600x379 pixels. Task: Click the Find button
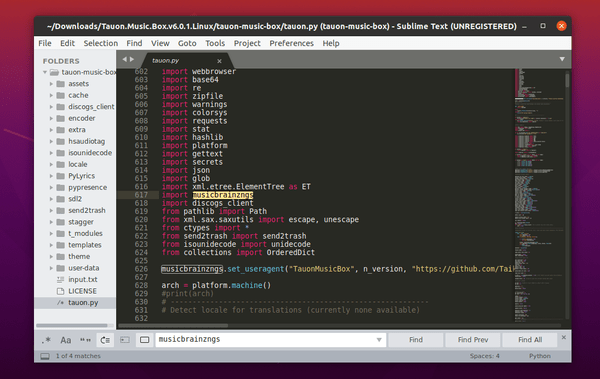click(416, 340)
